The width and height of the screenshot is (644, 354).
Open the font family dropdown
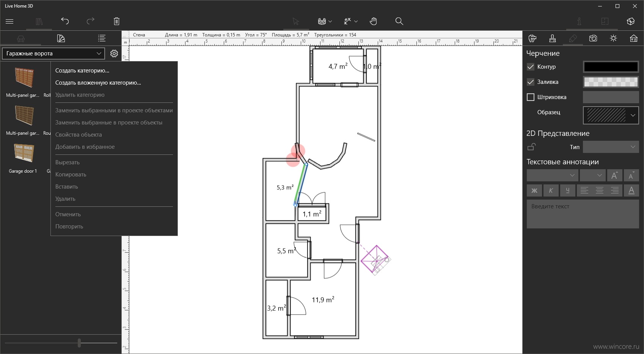point(552,175)
